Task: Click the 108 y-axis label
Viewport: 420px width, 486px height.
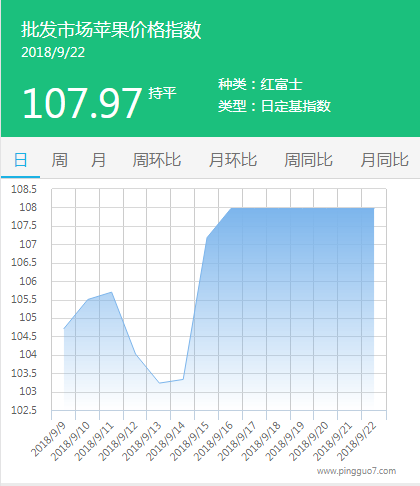Action: [x=28, y=207]
